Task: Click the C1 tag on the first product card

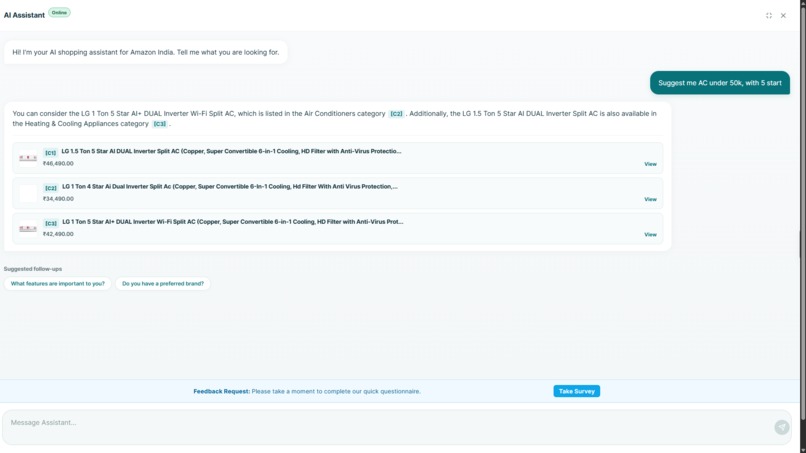Action: (x=50, y=153)
